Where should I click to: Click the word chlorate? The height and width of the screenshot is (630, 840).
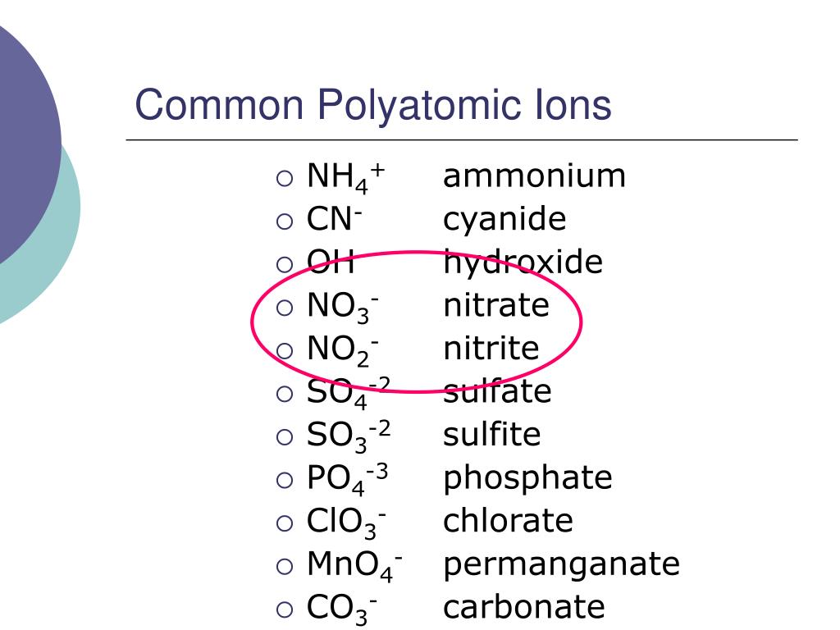pos(508,521)
